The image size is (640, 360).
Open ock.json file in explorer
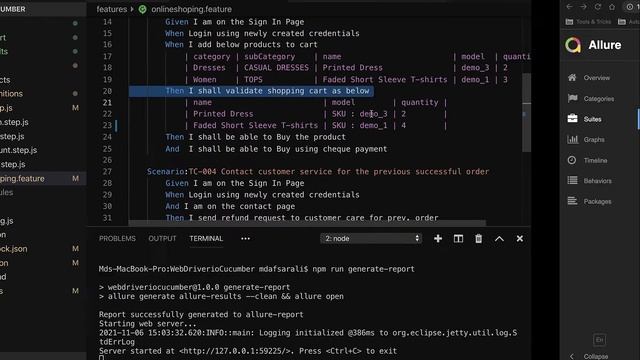(x=13, y=249)
